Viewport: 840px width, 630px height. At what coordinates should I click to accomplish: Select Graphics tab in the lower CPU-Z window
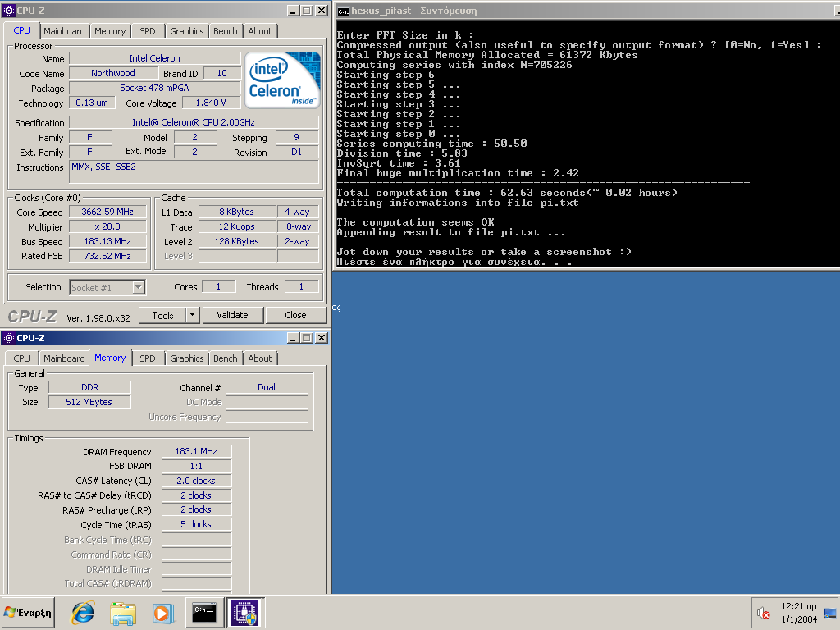(x=186, y=358)
